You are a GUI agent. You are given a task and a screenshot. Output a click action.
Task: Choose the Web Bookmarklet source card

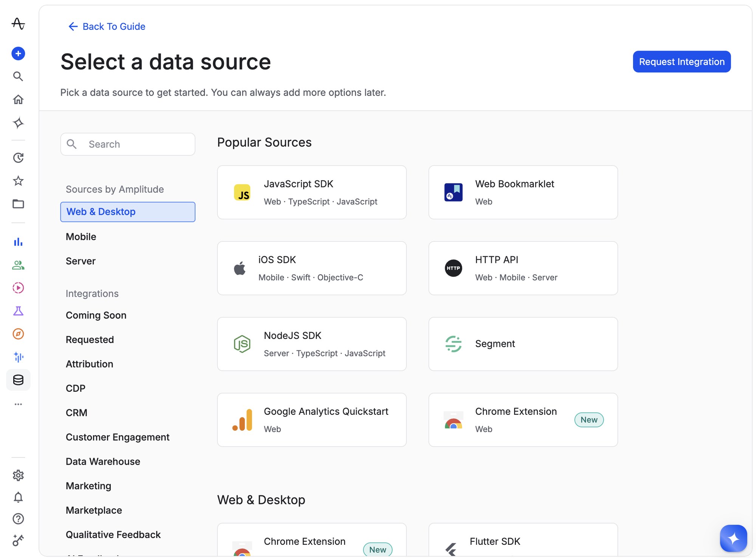click(523, 192)
